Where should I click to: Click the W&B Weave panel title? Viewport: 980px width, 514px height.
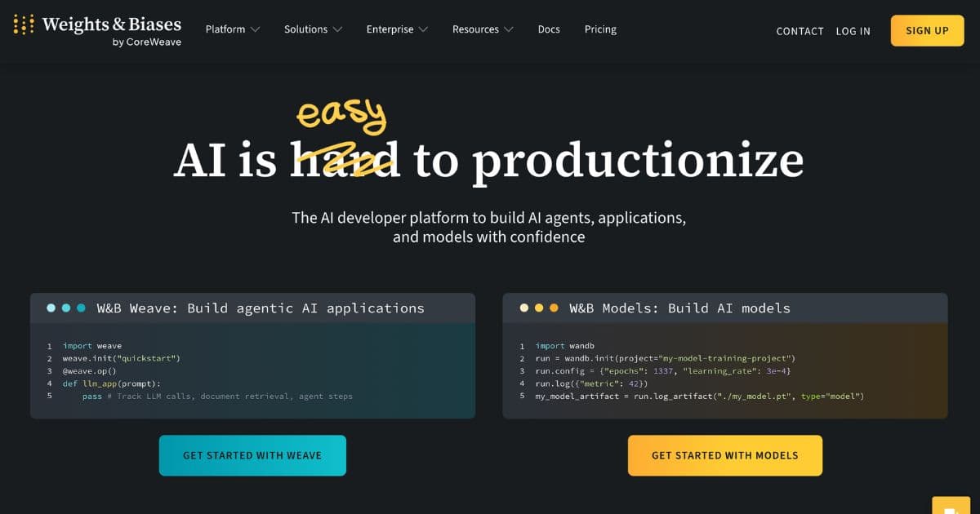pos(261,308)
